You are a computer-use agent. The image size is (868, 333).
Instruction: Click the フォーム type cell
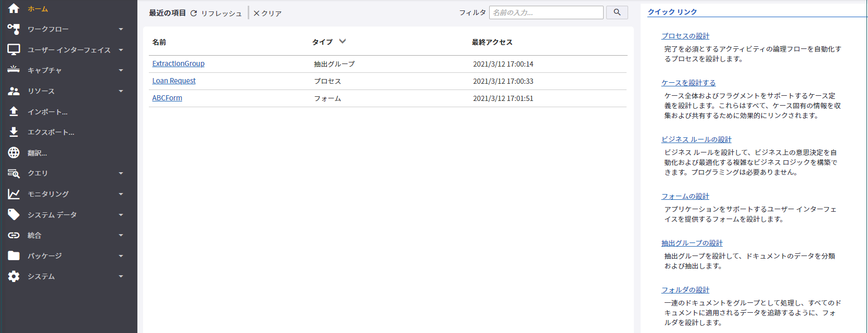coord(328,98)
